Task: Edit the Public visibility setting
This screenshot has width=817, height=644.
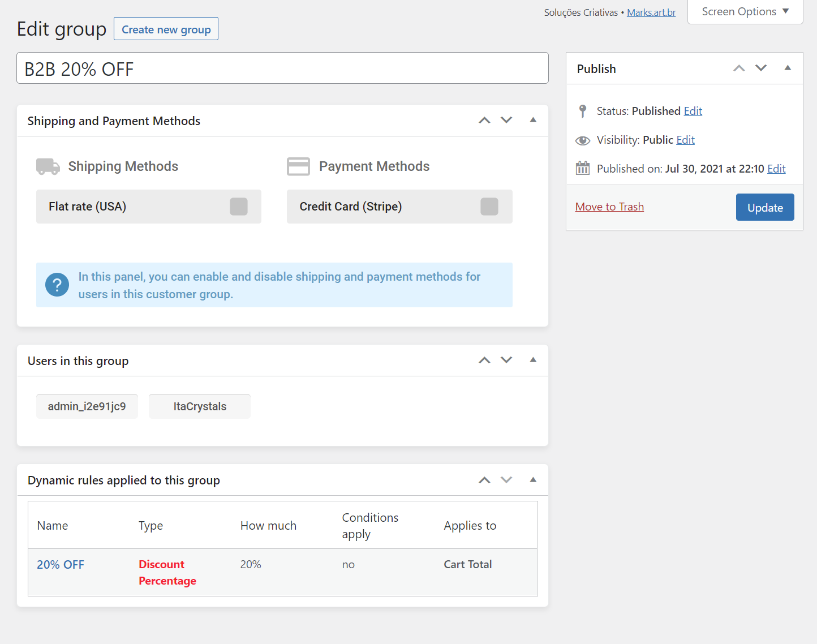Action: click(686, 140)
